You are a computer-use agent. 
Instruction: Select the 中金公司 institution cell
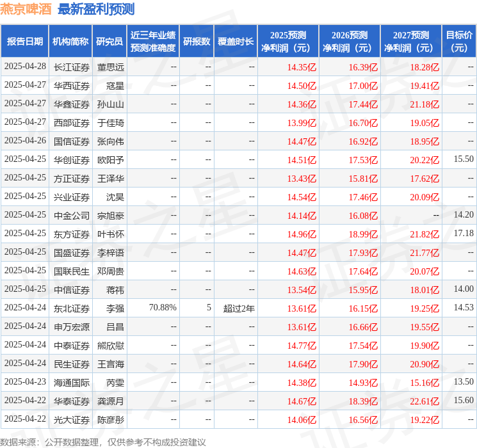(x=72, y=216)
